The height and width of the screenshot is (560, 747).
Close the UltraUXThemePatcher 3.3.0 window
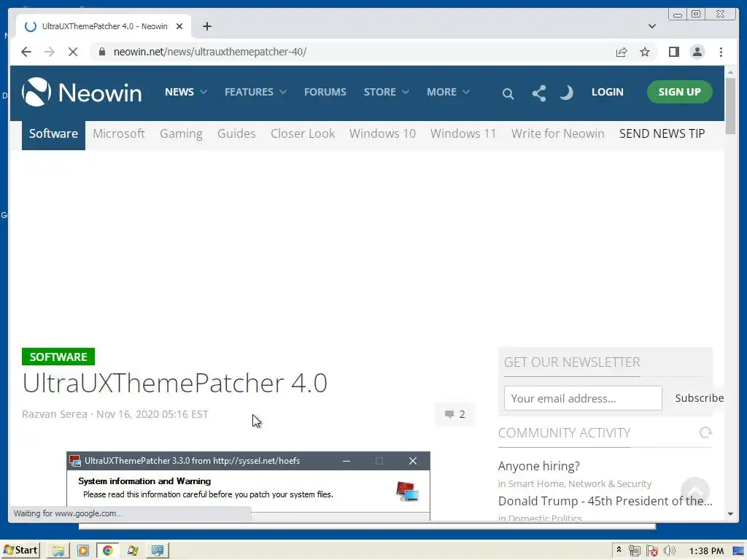pyautogui.click(x=413, y=461)
